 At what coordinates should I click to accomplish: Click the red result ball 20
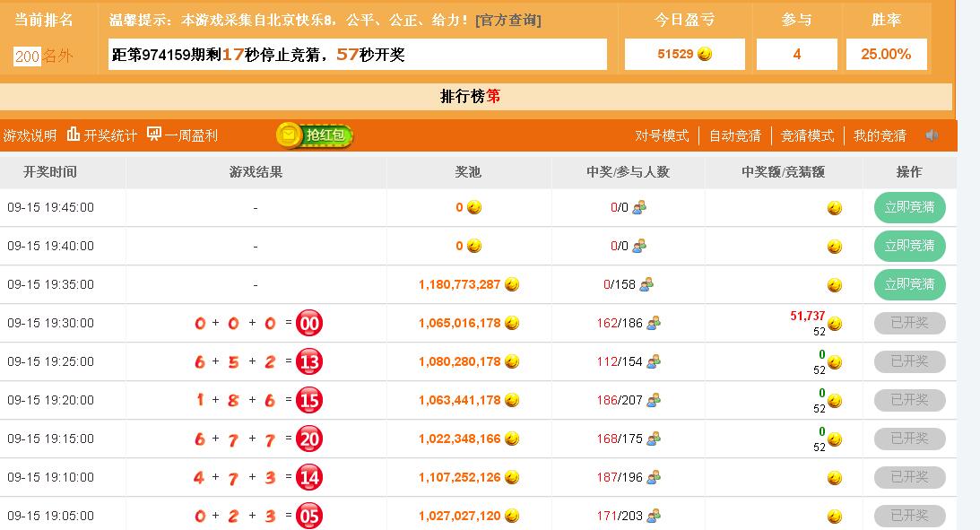309,439
